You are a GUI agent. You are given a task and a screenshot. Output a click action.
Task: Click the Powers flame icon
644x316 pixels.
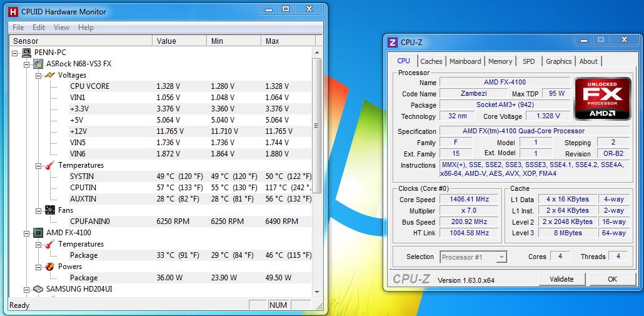[49, 267]
